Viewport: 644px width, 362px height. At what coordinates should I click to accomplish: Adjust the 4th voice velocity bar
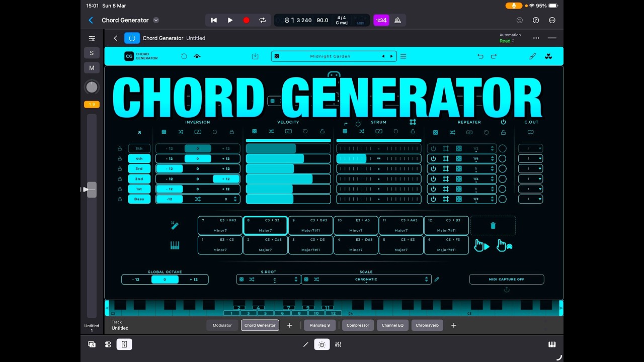click(288, 158)
